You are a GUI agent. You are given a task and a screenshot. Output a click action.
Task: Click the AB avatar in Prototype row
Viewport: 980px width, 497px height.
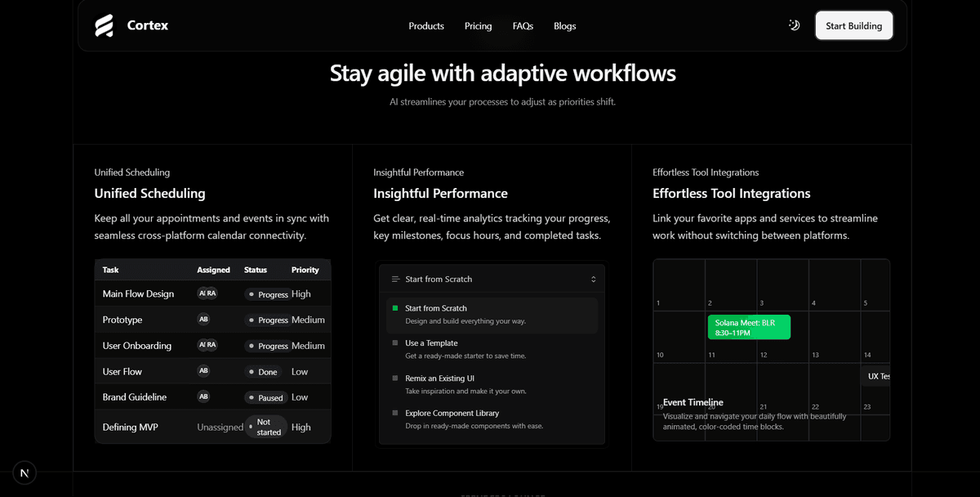pos(203,320)
